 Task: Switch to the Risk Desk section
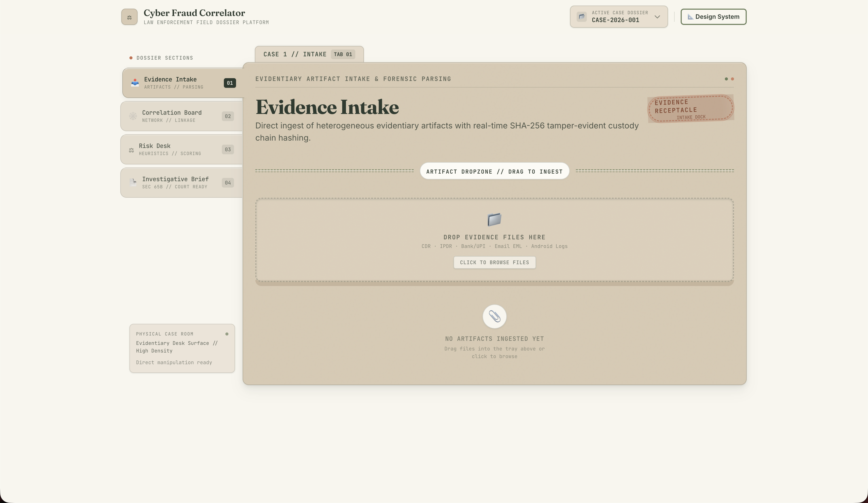point(181,149)
